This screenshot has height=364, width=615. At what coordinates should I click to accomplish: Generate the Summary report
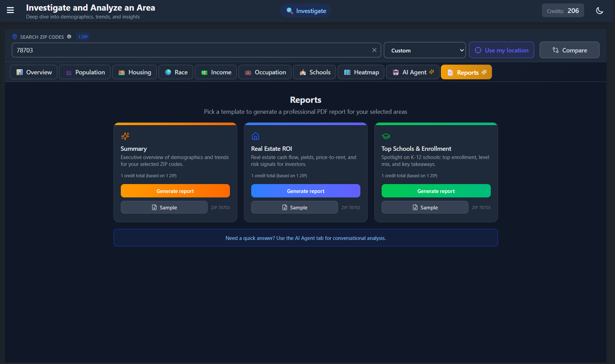[x=175, y=191]
